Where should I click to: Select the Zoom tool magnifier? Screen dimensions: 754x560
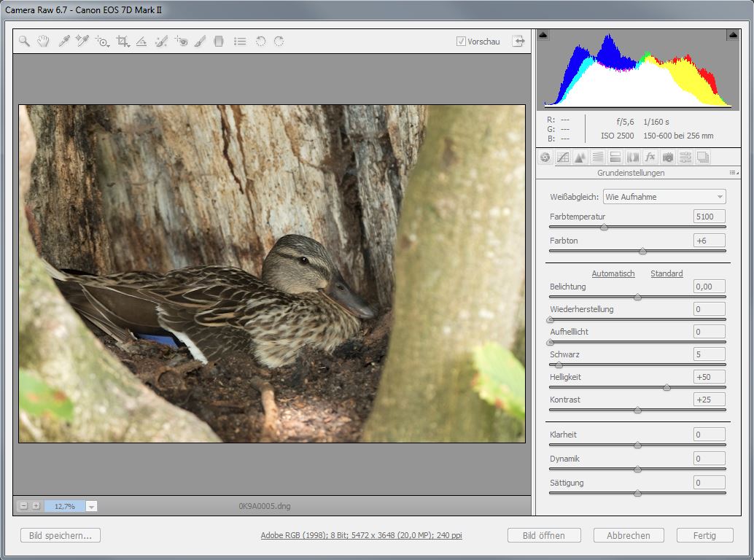(x=24, y=42)
